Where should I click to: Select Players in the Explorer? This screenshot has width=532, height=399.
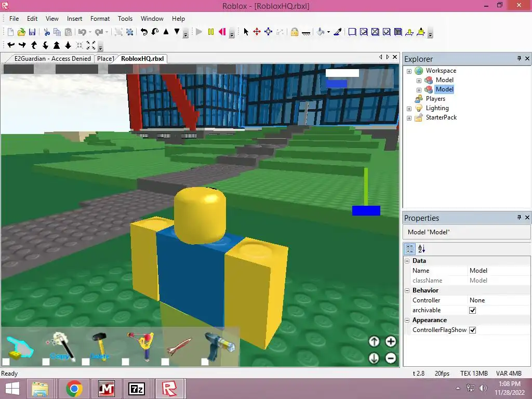(435, 99)
